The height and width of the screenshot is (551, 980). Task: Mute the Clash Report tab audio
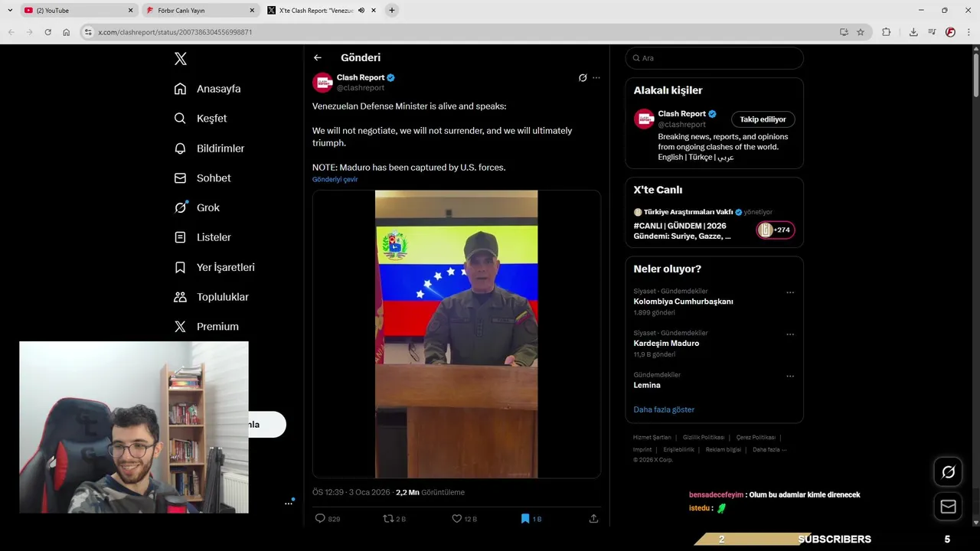pos(361,11)
